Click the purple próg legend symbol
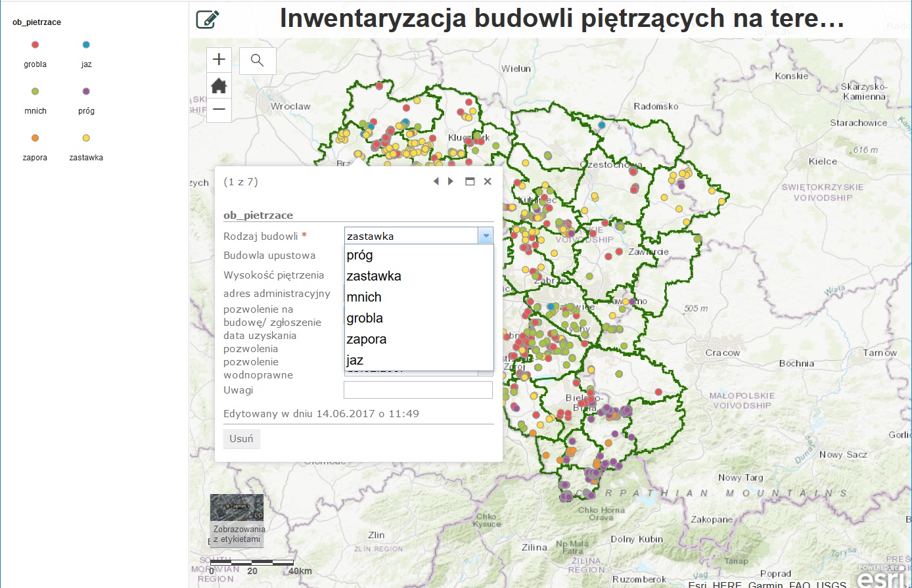 (x=86, y=91)
